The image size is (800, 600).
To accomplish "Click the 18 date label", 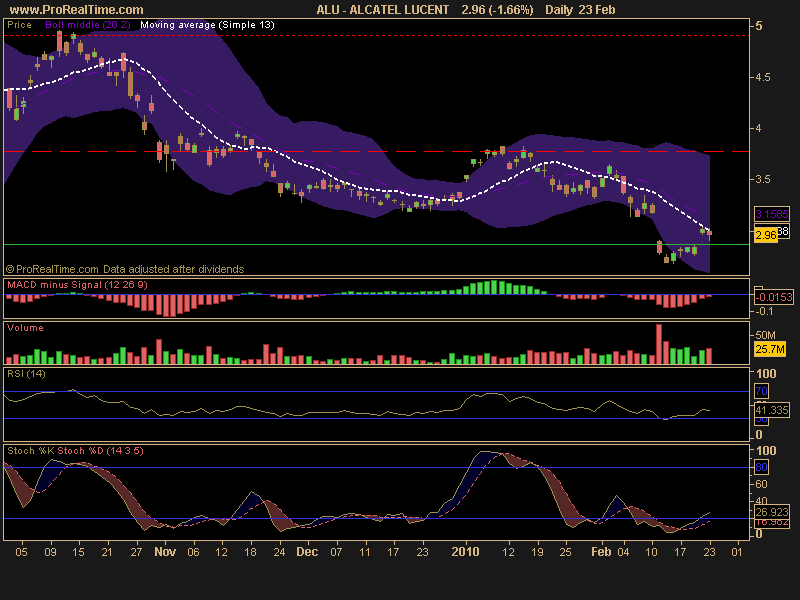I will coord(250,552).
